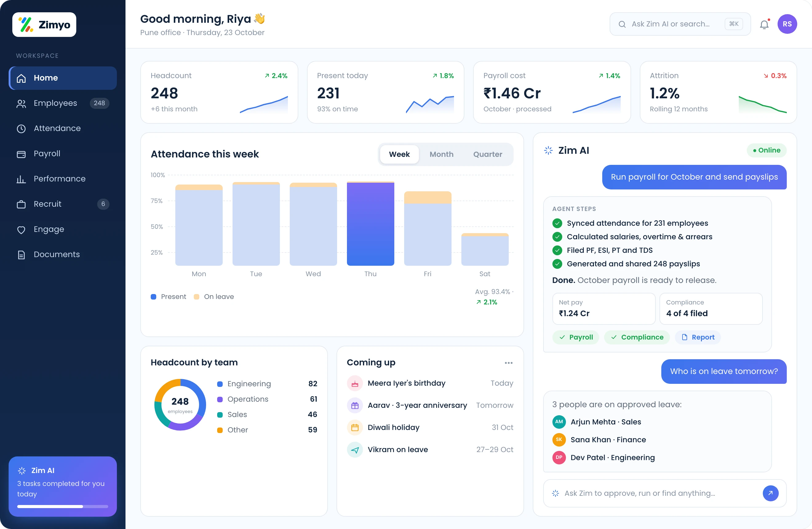Click the Synced attendance check icon

click(x=557, y=224)
